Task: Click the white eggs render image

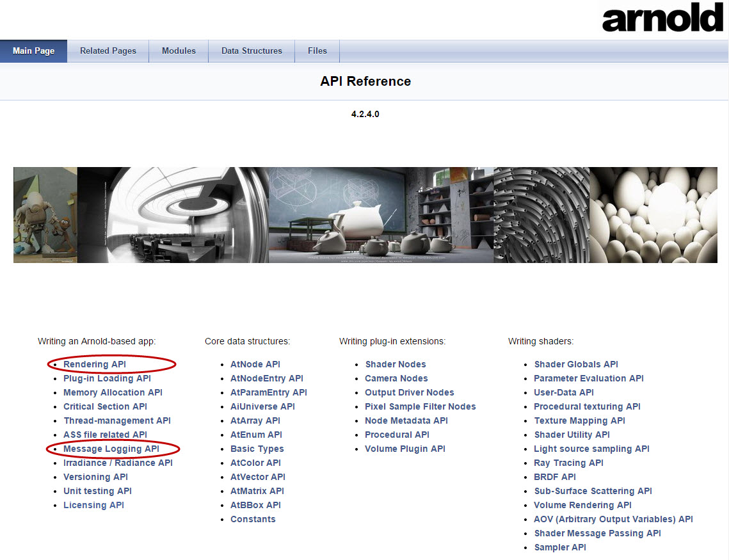Action: [653, 215]
